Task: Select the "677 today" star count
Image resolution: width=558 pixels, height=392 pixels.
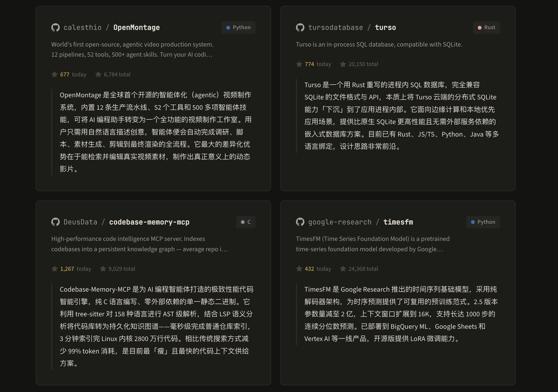Action: point(73,74)
